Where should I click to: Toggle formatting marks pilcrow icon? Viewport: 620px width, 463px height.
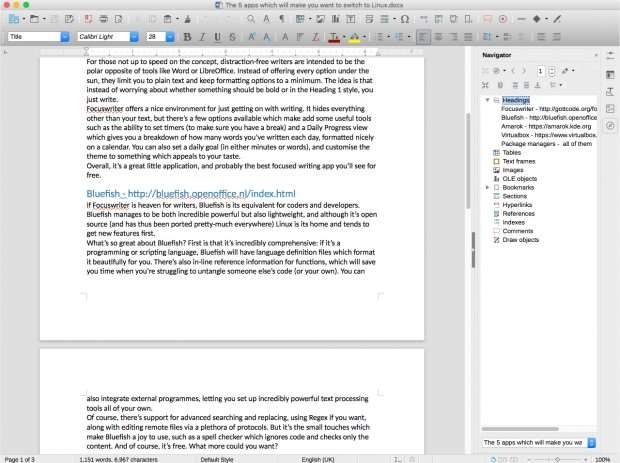point(282,19)
